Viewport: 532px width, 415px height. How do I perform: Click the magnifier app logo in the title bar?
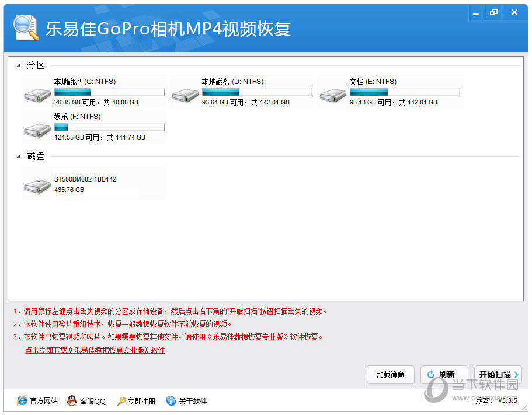pyautogui.click(x=26, y=27)
